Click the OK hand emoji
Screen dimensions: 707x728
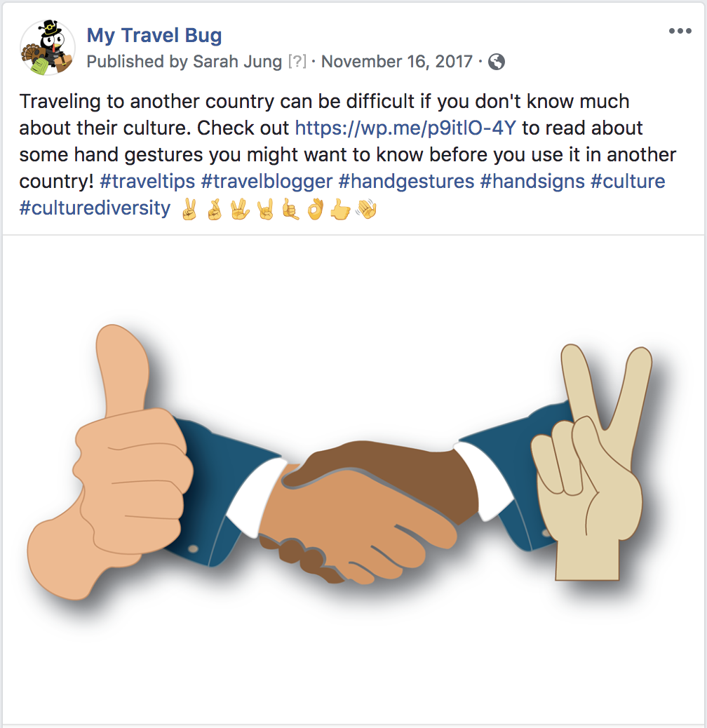[315, 209]
